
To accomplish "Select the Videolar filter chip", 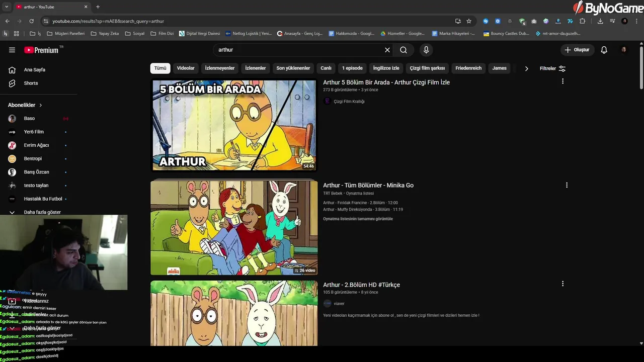I will [x=186, y=68].
